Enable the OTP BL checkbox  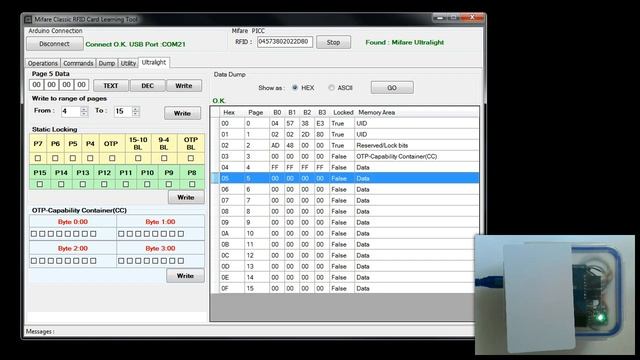pos(191,158)
